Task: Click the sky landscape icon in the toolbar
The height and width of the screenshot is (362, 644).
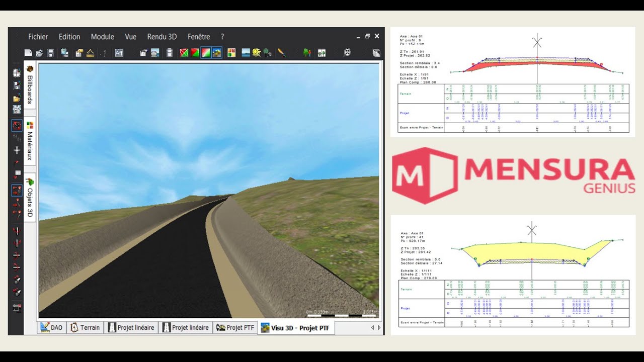Action: click(x=246, y=53)
